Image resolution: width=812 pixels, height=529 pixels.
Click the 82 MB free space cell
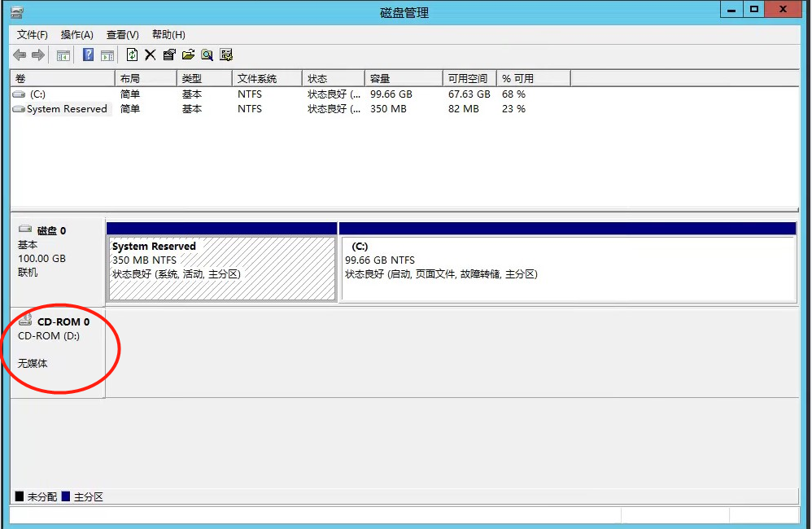[x=464, y=109]
